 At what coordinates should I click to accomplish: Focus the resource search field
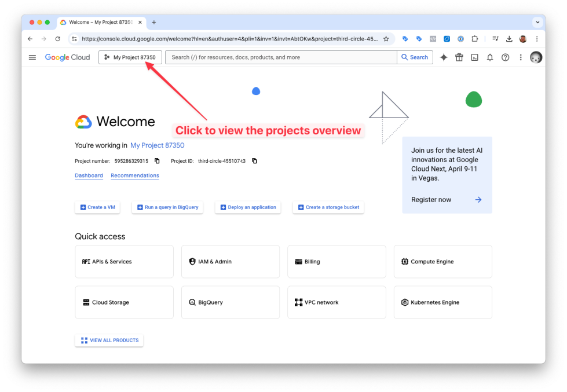point(281,57)
